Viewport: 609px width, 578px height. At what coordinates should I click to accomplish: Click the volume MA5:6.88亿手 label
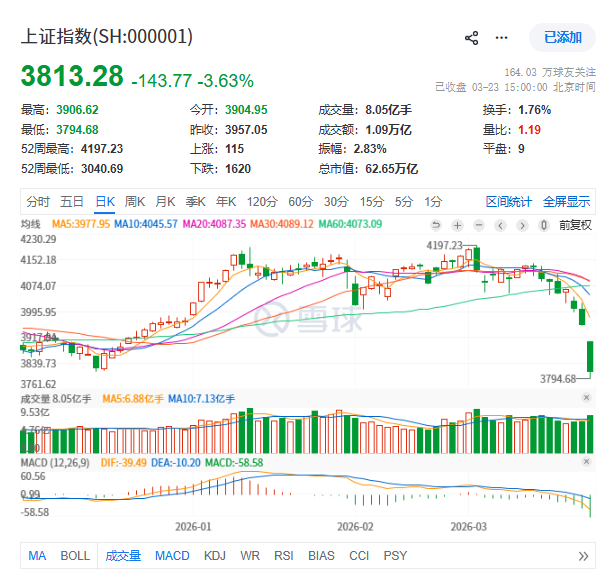click(133, 399)
